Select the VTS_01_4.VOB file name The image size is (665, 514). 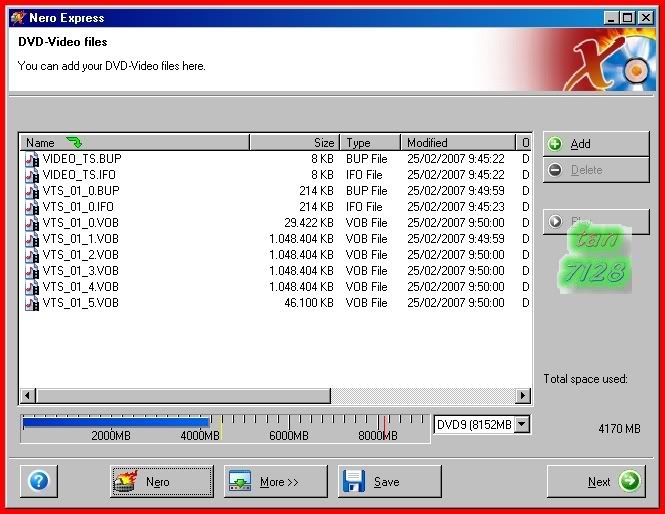(x=81, y=287)
